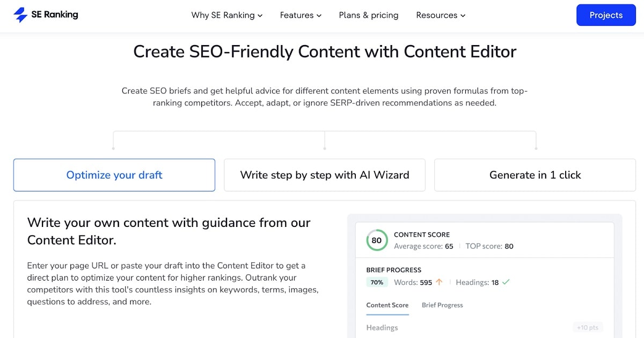Choose the Optimize your draft option
Viewport: 644px width, 338px height.
coord(114,175)
